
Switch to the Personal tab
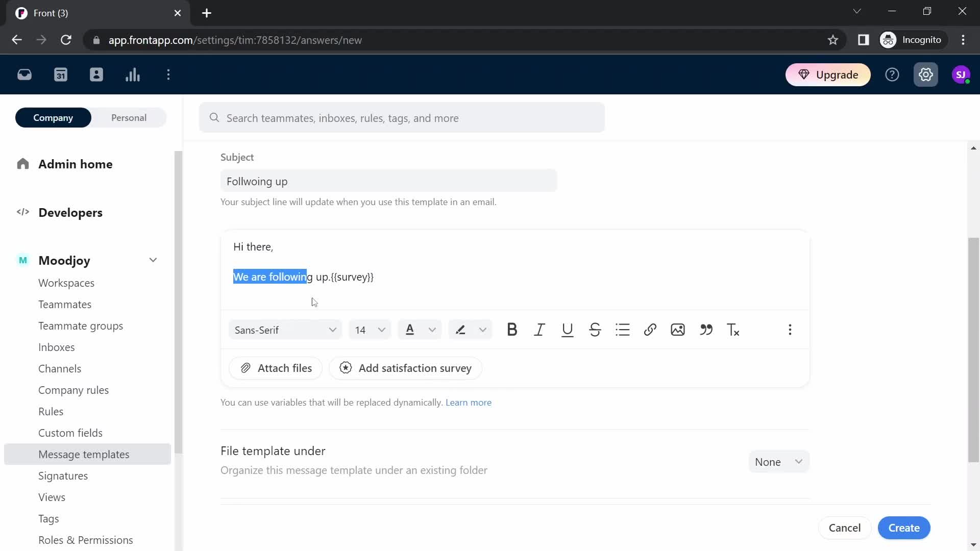point(129,118)
